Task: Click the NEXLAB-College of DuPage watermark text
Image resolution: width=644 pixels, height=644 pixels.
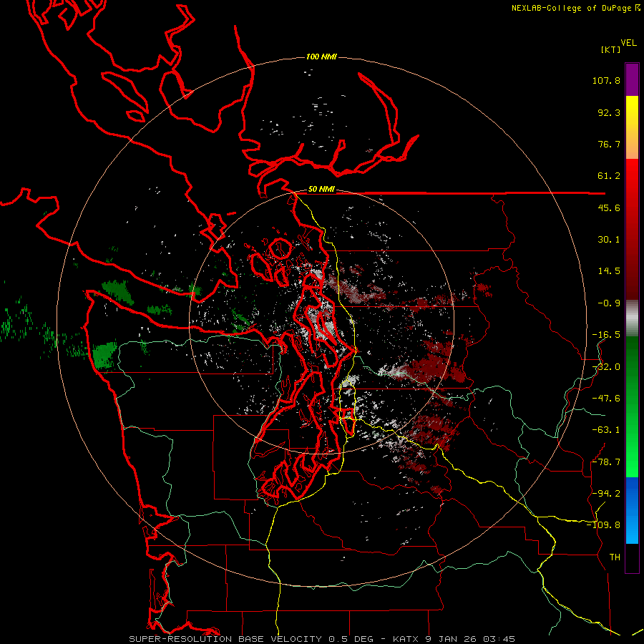Action: pos(576,8)
